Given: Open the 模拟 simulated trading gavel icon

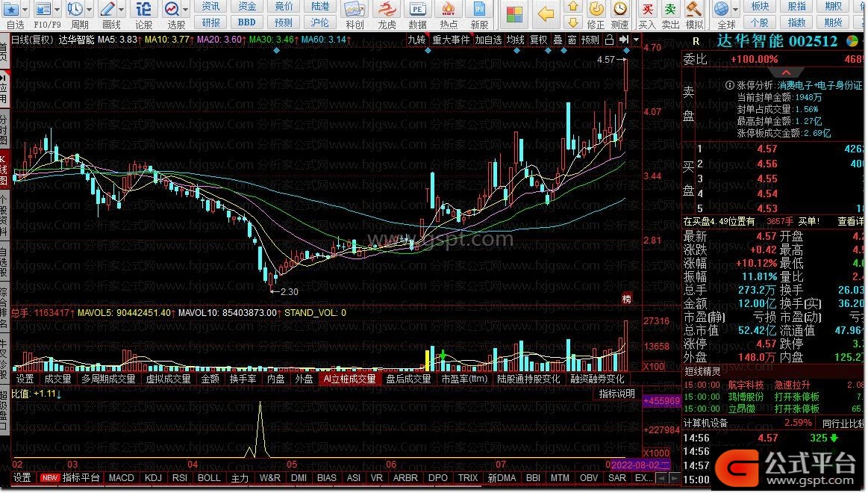Looking at the screenshot, I should point(693,9).
